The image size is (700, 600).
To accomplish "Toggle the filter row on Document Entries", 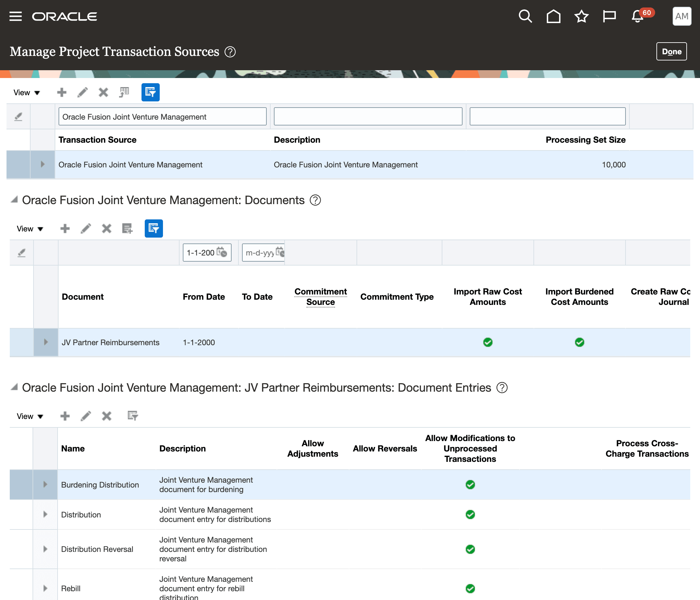I will (132, 416).
